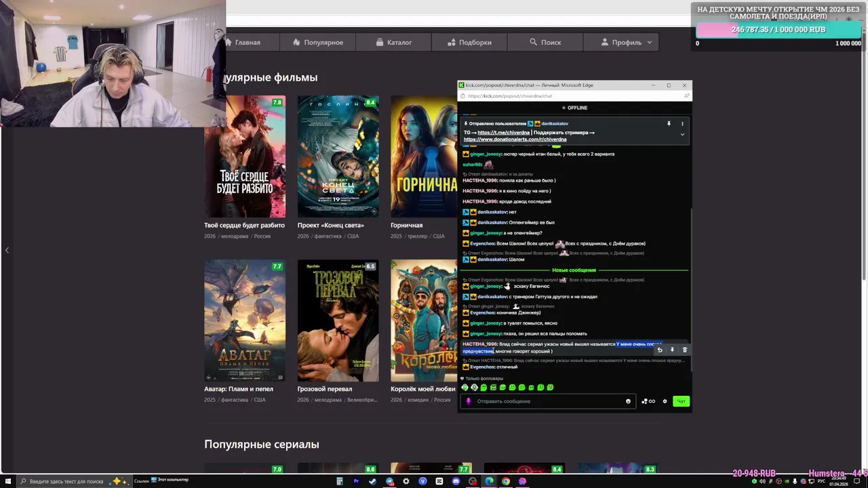Open pinned message three-dot options menu
Screen dimensions: 868x488
tap(682, 123)
